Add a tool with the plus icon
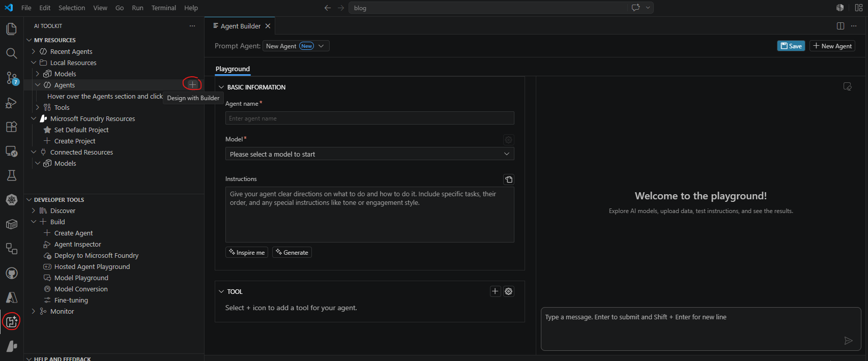Viewport: 868px width, 361px height. pos(495,291)
